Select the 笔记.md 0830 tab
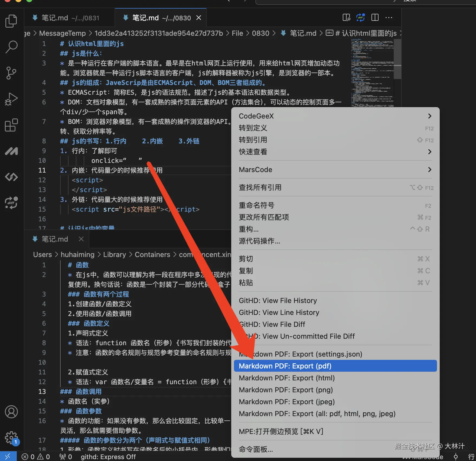 click(161, 18)
